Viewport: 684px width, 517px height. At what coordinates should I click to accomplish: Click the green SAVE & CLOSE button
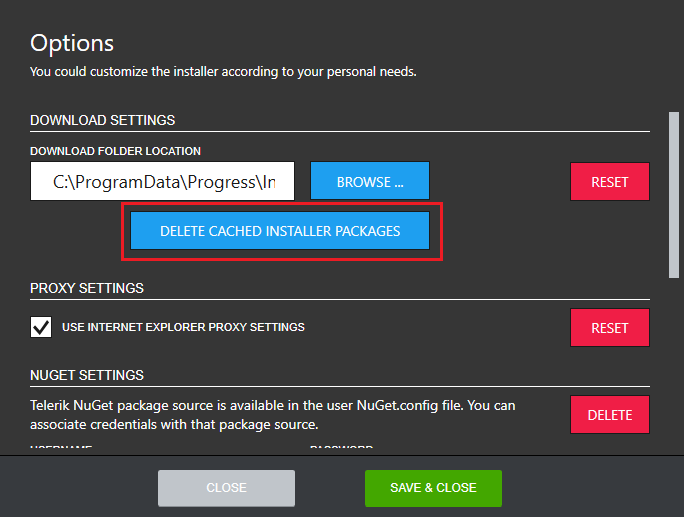tap(433, 488)
